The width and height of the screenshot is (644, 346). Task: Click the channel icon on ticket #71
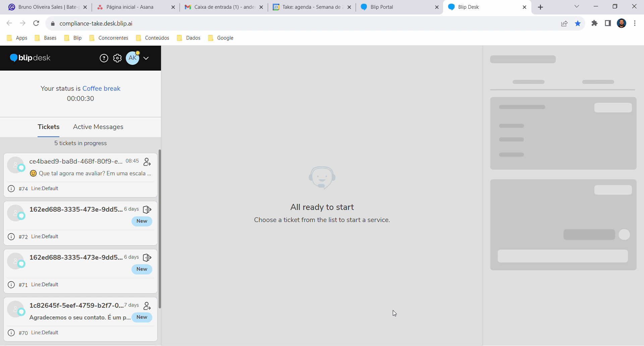pyautogui.click(x=147, y=257)
